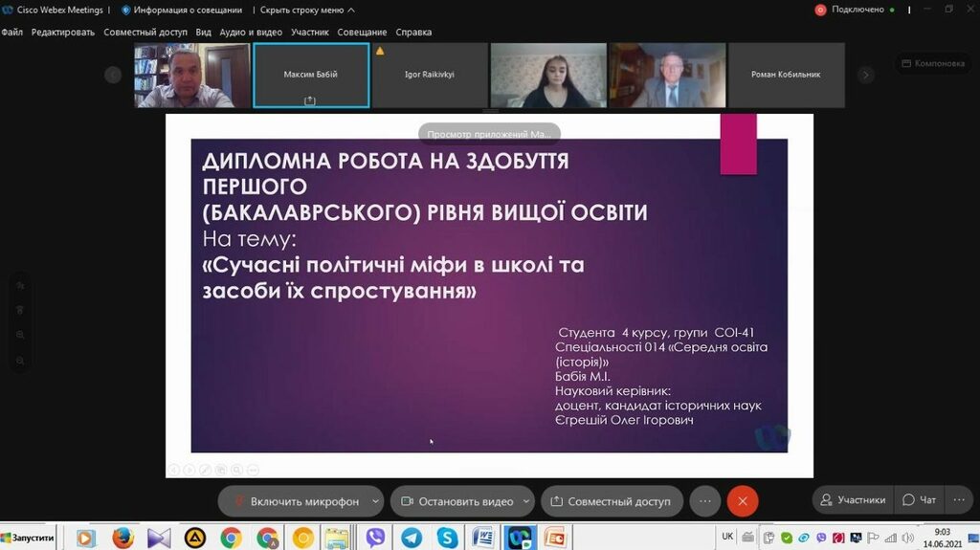Click the red end meeting button
This screenshot has height=550, width=980.
point(742,500)
